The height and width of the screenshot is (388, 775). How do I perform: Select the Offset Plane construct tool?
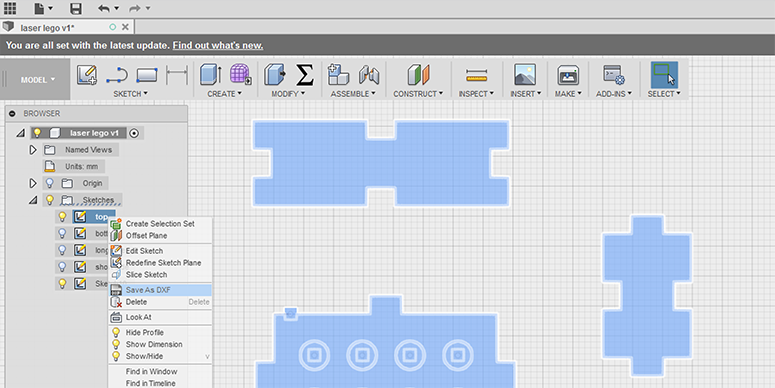[419, 75]
